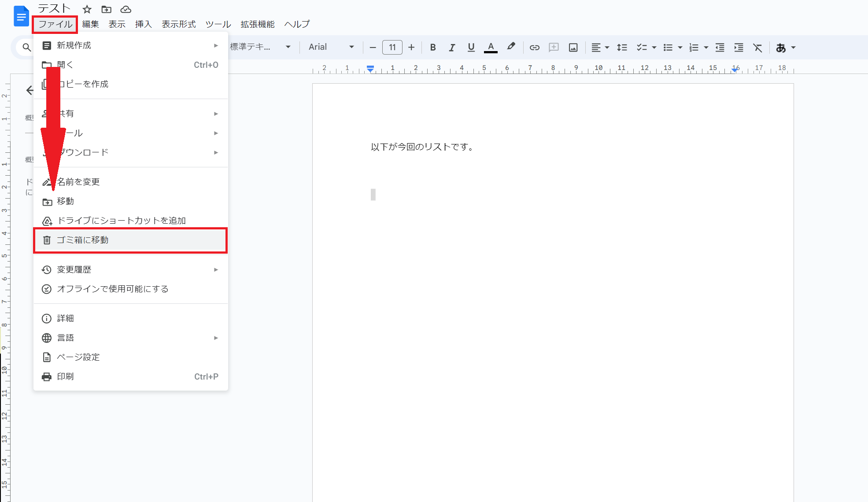This screenshot has height=502, width=868.
Task: Toggle bold formatting
Action: click(433, 48)
